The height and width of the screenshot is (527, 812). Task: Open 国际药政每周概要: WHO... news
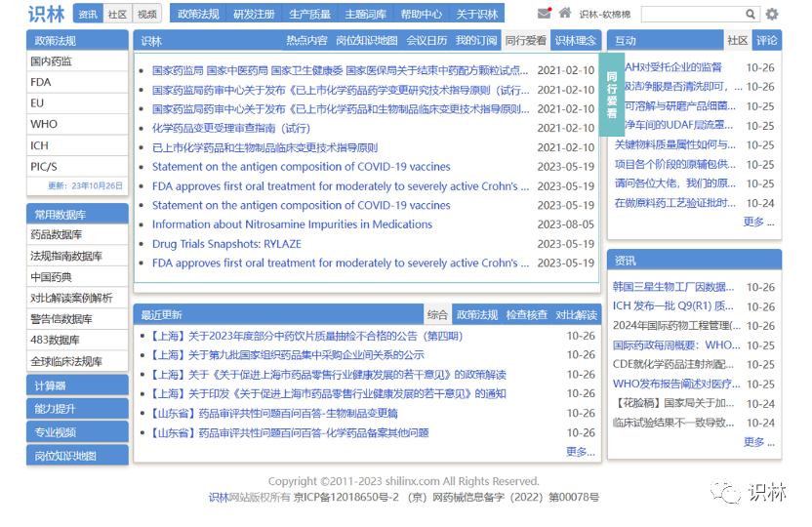pos(676,345)
